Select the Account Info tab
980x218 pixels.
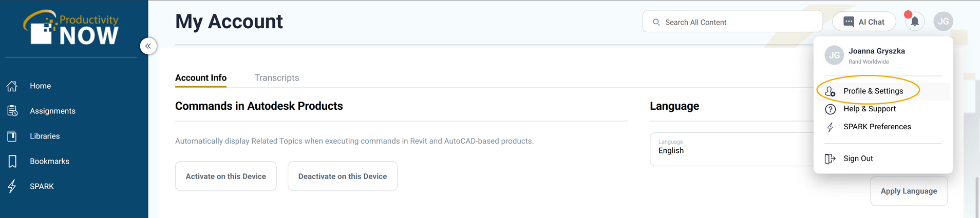tap(201, 77)
